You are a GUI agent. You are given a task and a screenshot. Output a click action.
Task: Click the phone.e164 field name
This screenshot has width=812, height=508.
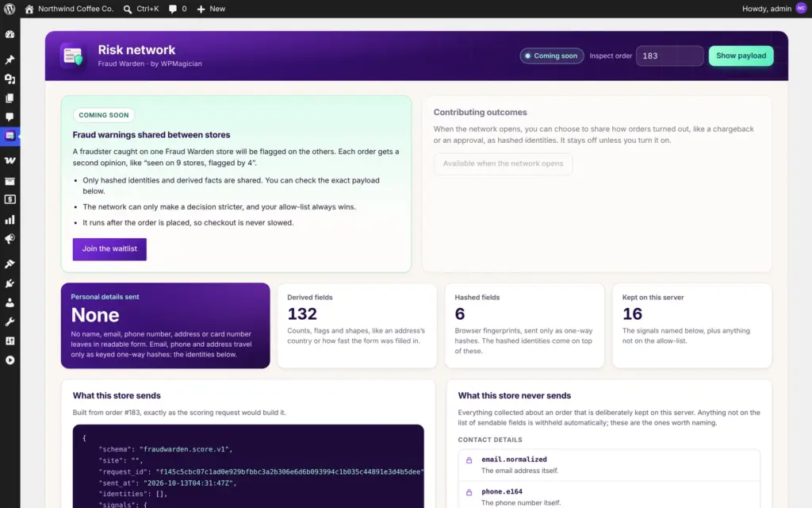[x=502, y=491]
